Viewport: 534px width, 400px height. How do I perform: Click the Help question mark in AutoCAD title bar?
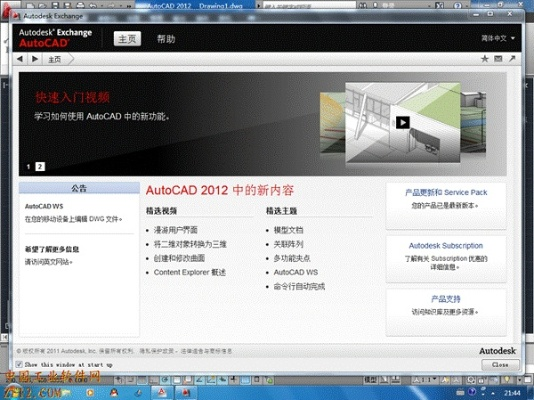(458, 5)
